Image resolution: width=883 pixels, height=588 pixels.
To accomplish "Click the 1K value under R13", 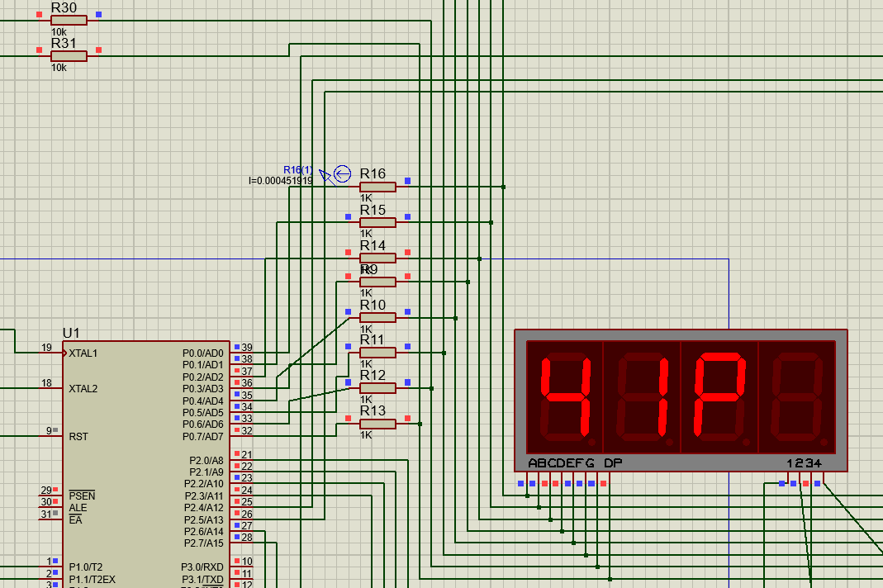I will pyautogui.click(x=366, y=434).
